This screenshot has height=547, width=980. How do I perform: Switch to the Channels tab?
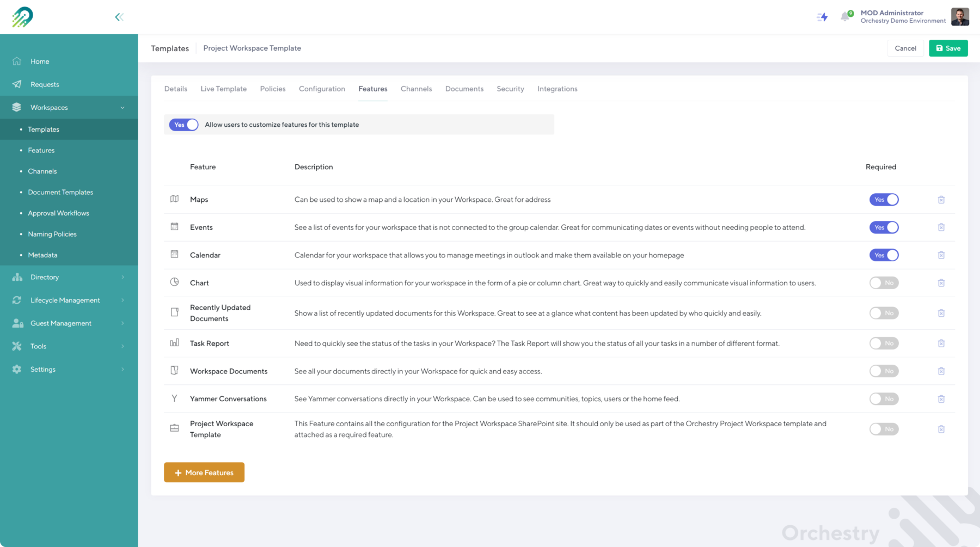416,89
